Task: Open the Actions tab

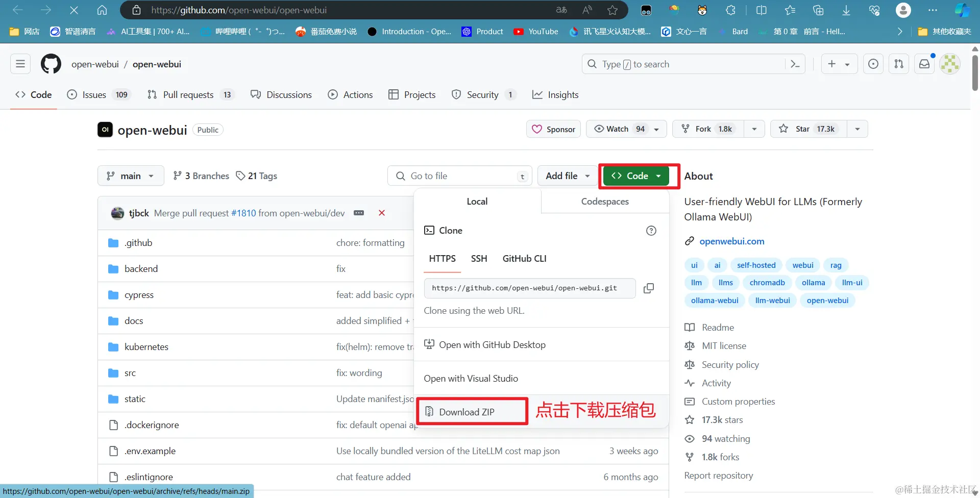Action: [x=350, y=94]
